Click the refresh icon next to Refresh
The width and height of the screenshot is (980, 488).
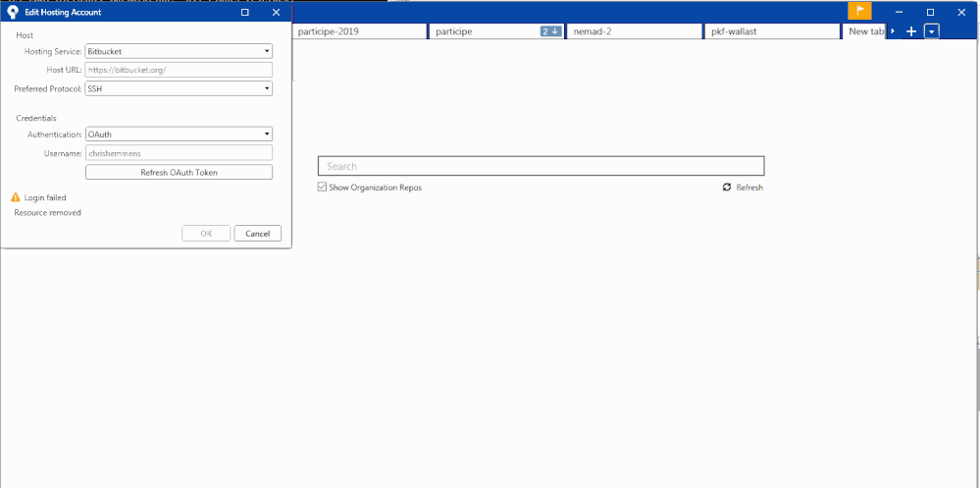(x=726, y=188)
